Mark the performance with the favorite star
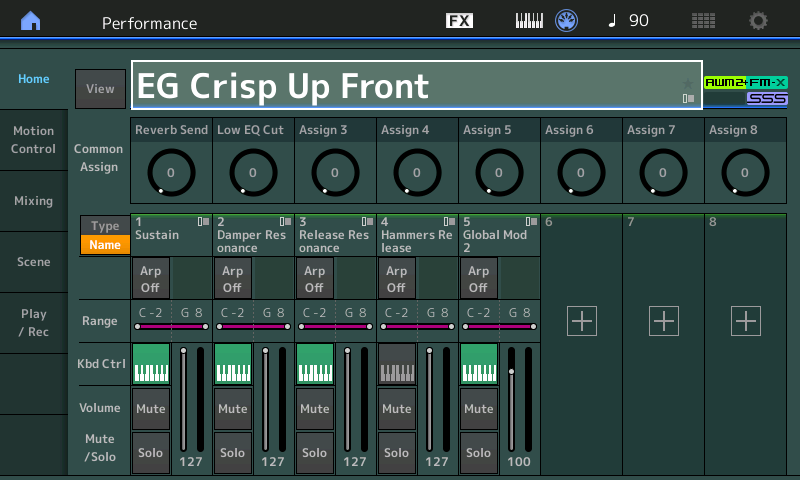This screenshot has height=480, width=800. point(688,83)
